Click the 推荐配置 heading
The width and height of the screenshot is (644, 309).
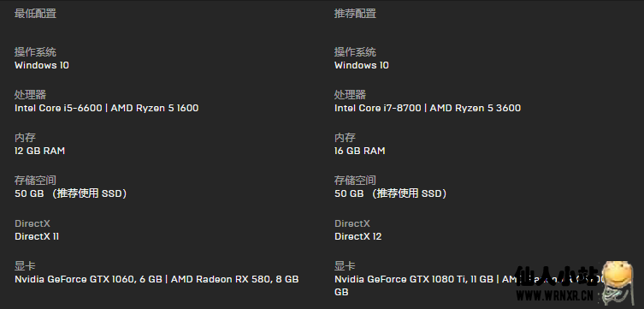(x=355, y=14)
